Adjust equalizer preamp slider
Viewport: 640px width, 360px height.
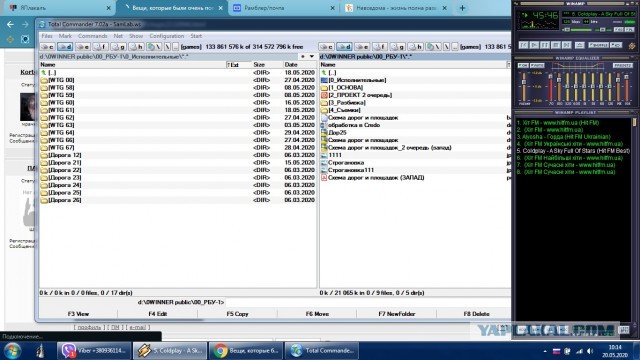(x=524, y=87)
